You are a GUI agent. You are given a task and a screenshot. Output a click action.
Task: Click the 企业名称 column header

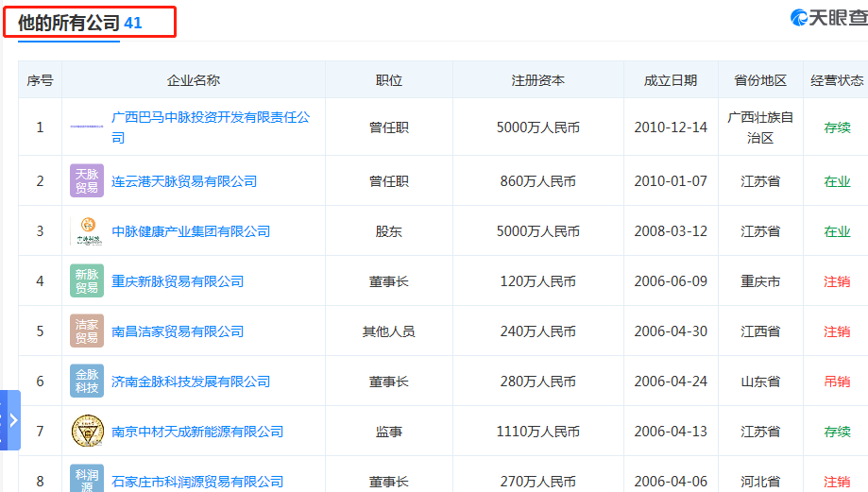pos(194,80)
